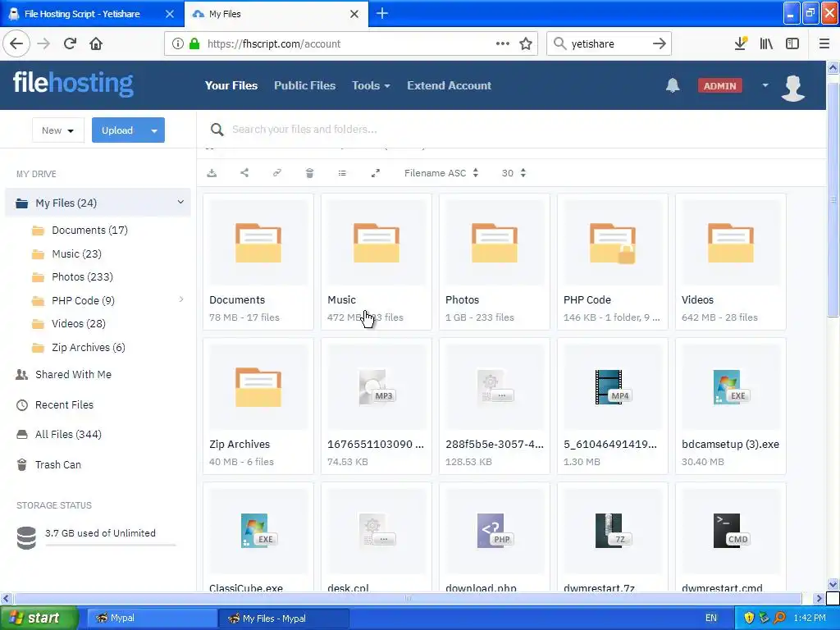
Task: Open the Upload button dropdown arrow
Action: [154, 130]
